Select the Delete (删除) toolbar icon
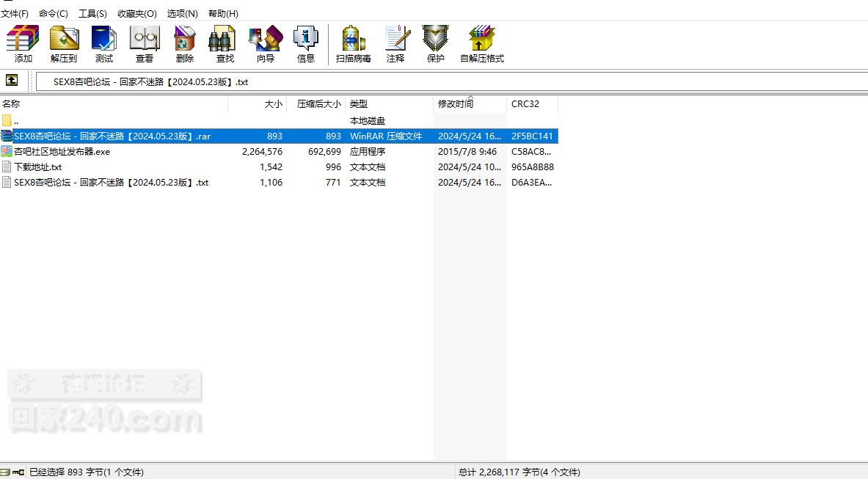868x479 pixels. [x=185, y=44]
